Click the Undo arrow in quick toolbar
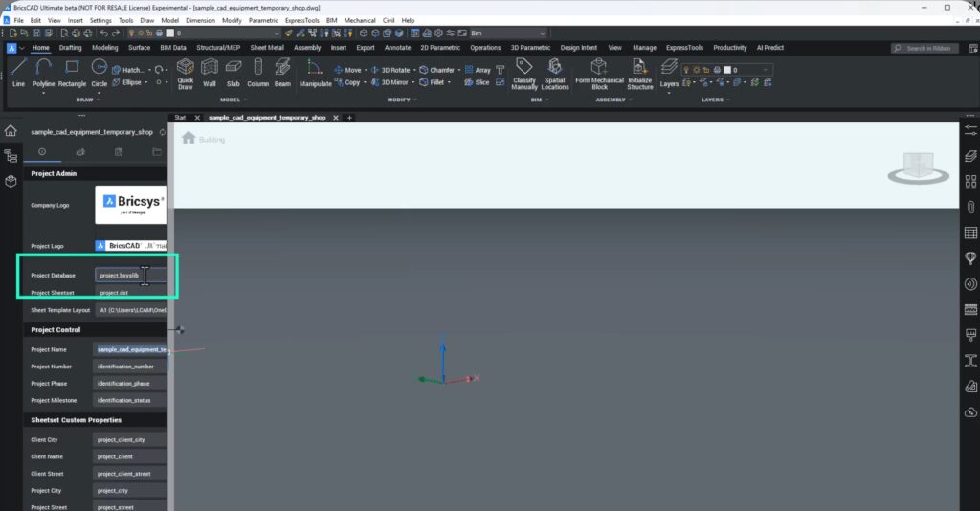 (103, 33)
